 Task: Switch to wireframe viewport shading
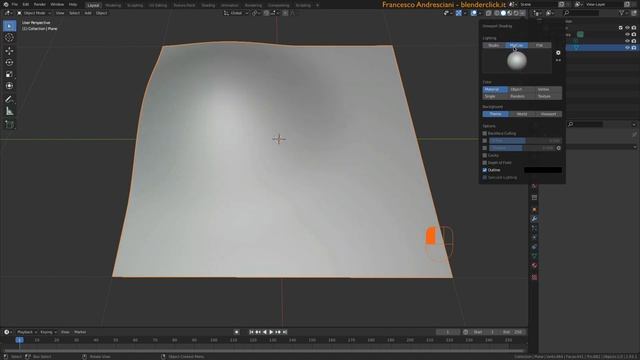497,13
